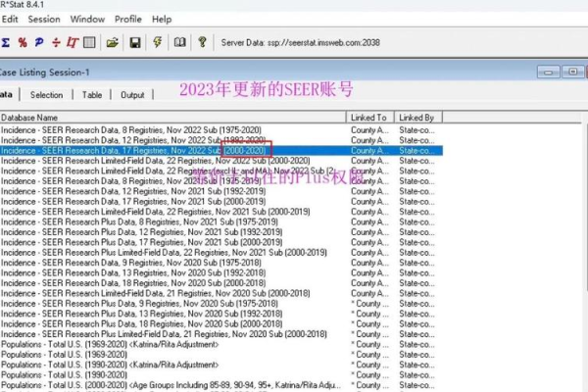Select Research Limited-Field Data, 21 Registries, Nov 2020 Sub
This screenshot has height=392, width=588.
pyautogui.click(x=221, y=293)
